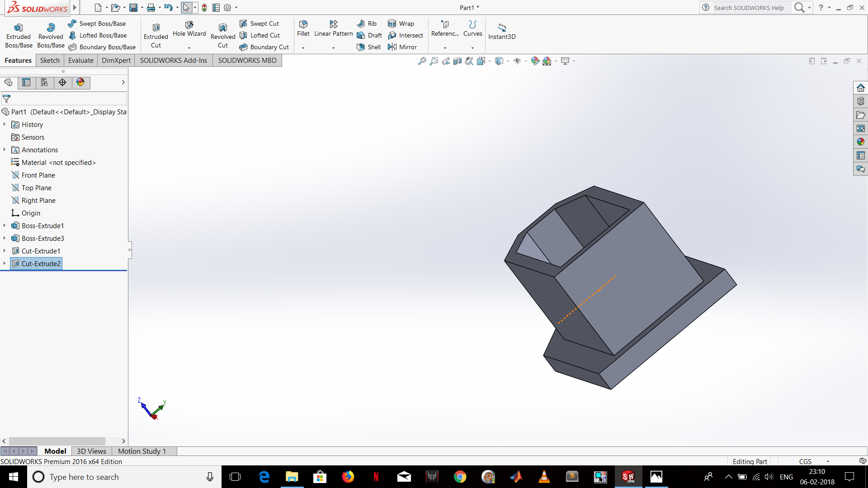Image resolution: width=868 pixels, height=488 pixels.
Task: Click the Mirror feature
Action: [x=402, y=47]
